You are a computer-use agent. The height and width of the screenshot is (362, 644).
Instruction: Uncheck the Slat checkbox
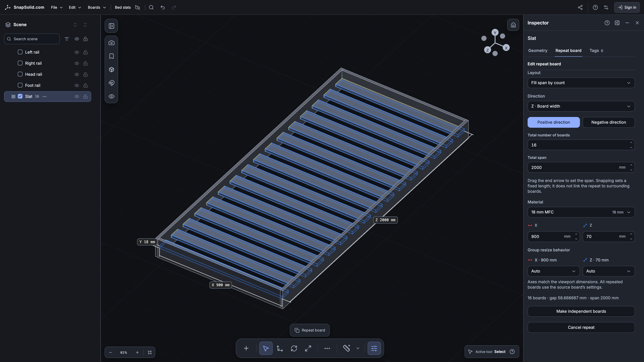click(x=20, y=96)
